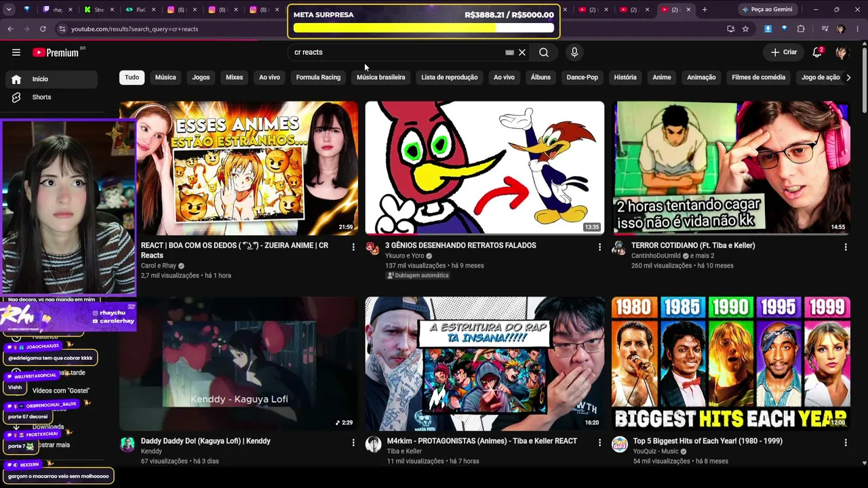This screenshot has width=868, height=488.
Task: Go to Início in the sidebar
Action: 52,79
